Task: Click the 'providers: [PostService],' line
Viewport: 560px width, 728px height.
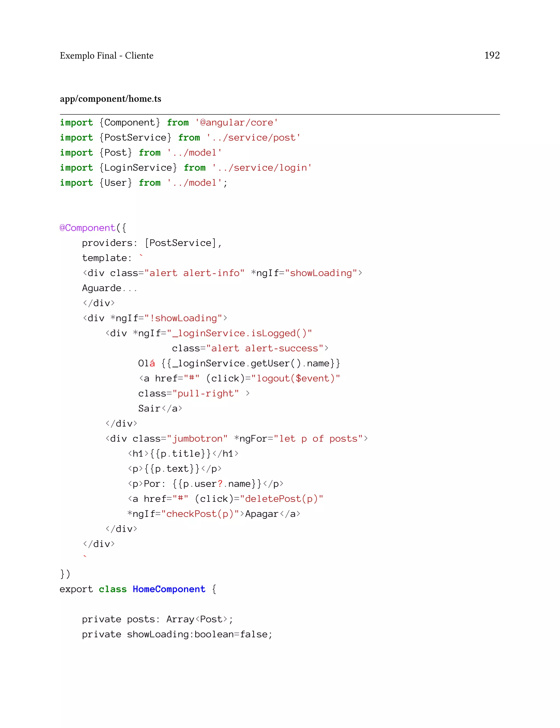Action: [x=152, y=243]
